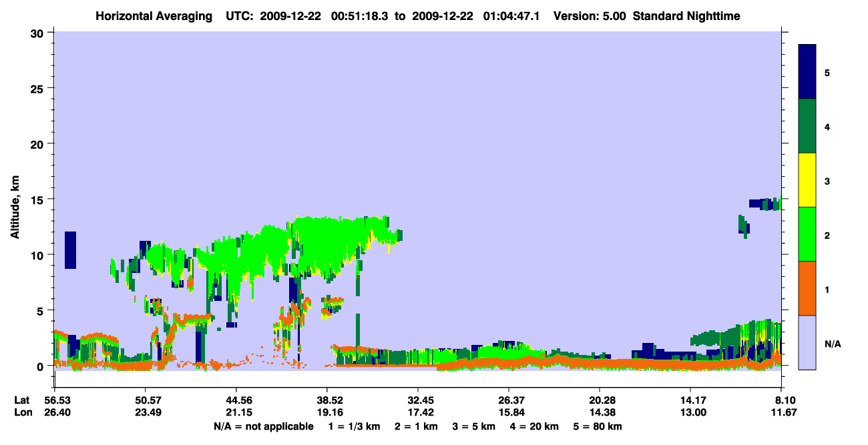
Task: Click the 'Lat' row label
Action: (x=22, y=400)
